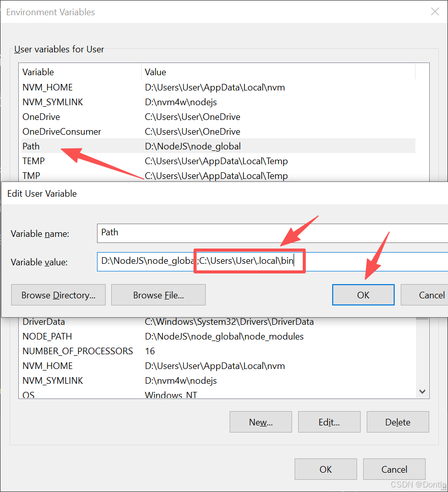Screen dimensions: 448x492
Task: Create a New system variable
Action: point(261,422)
